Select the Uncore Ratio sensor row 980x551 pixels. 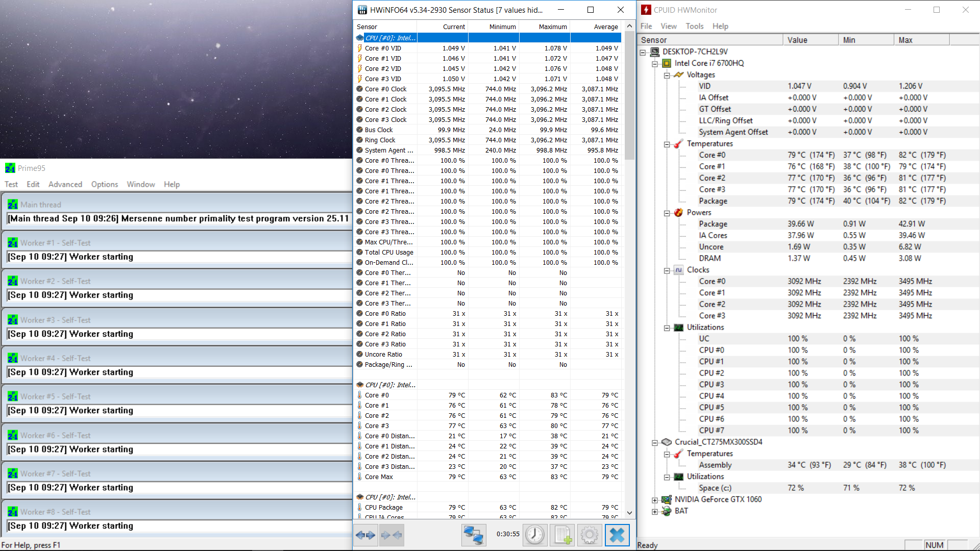coord(488,354)
